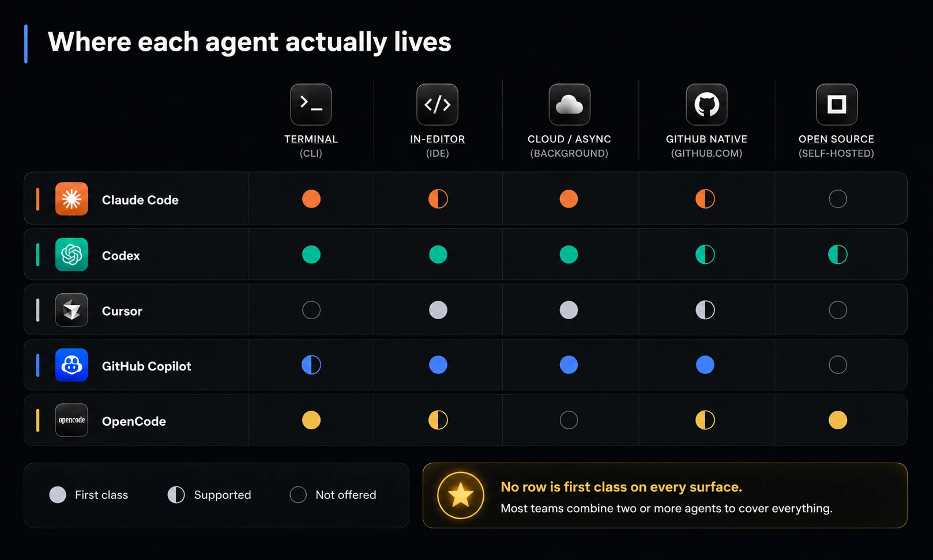The height and width of the screenshot is (560, 933).
Task: Click the Codex green knot logo
Action: click(72, 254)
